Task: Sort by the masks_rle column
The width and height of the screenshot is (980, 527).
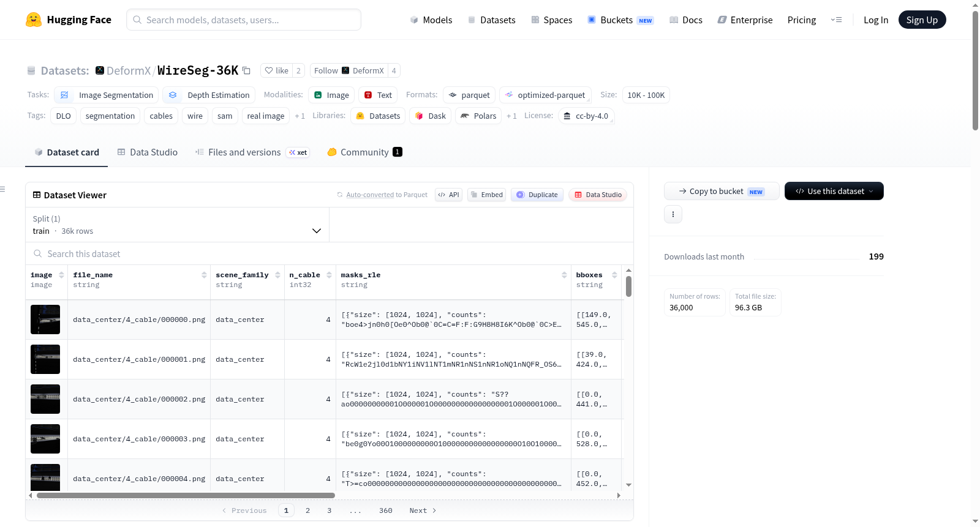Action: pos(564,275)
